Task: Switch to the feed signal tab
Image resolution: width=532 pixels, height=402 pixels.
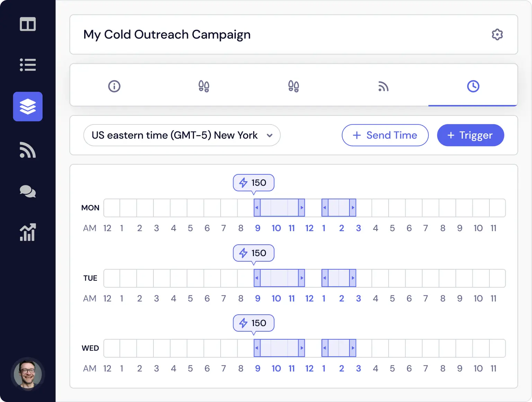Action: coord(383,86)
